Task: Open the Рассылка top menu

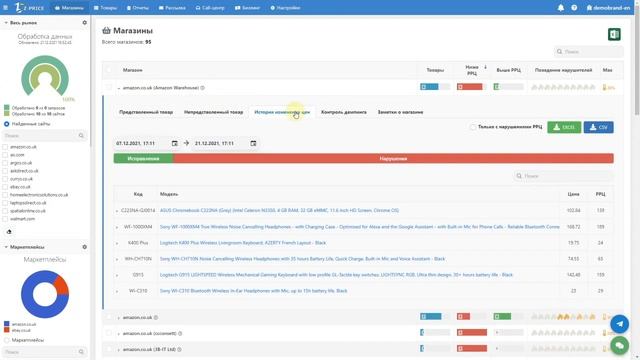Action: [x=172, y=8]
